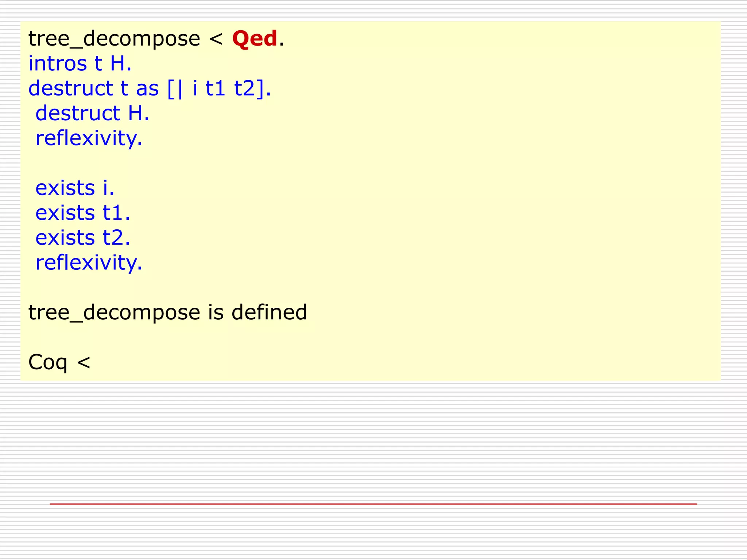747x560 pixels.
Task: Click the 'tree_decompose <' prompt text
Action: 125,39
